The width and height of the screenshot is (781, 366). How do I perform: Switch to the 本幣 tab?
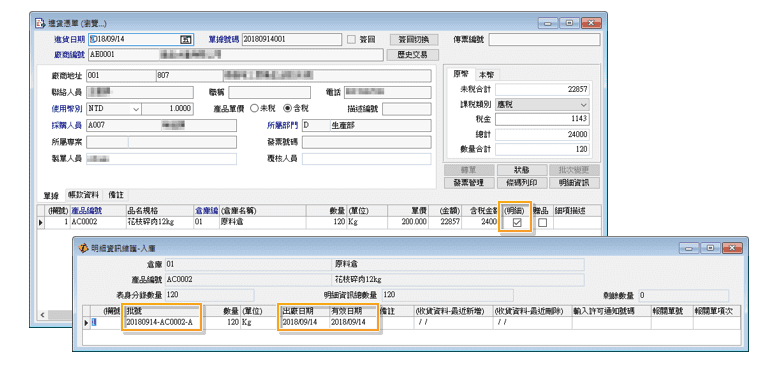(486, 75)
